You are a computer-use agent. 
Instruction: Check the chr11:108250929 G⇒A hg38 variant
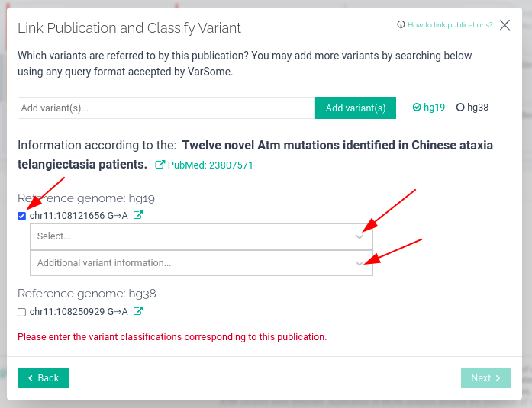(21, 312)
